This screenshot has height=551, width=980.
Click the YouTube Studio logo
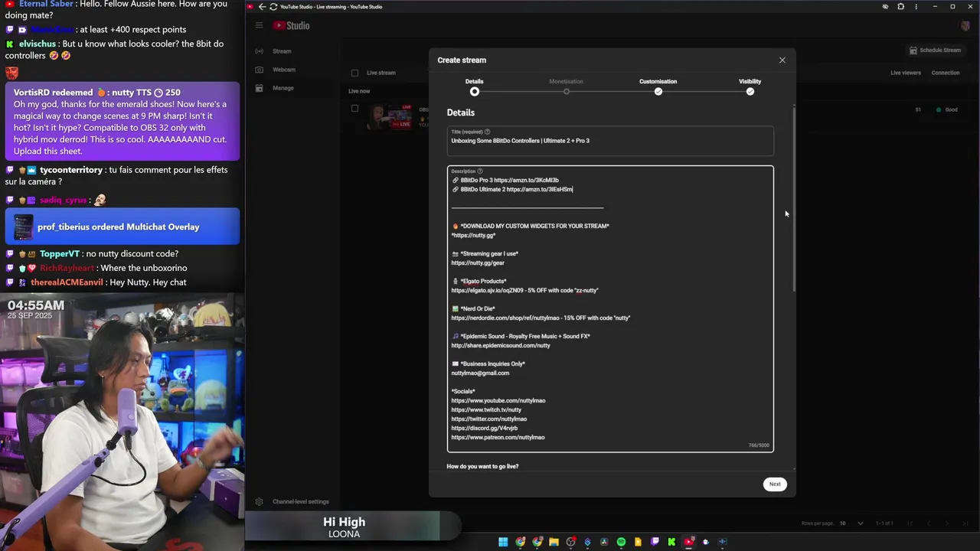point(291,25)
